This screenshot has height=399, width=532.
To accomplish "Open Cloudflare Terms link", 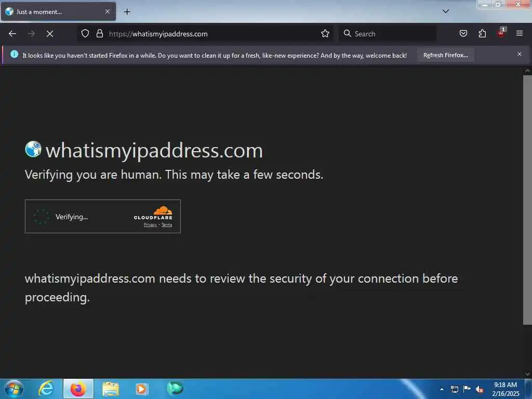I will [x=167, y=224].
